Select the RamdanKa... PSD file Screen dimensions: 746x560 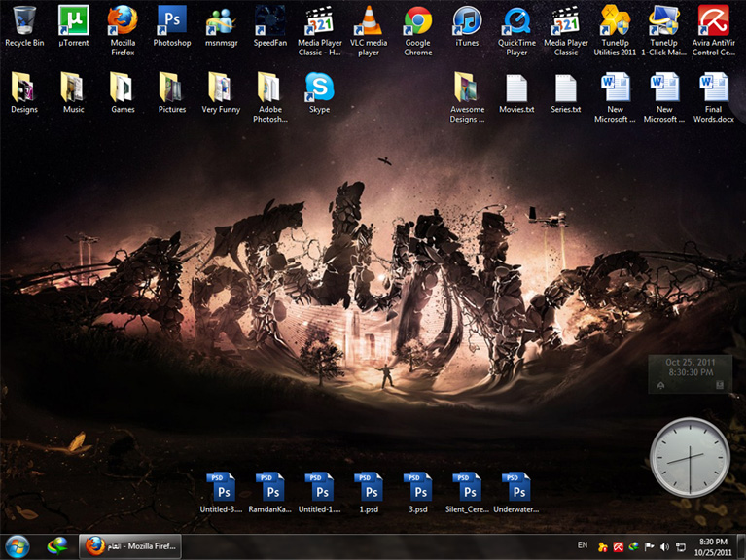270,493
